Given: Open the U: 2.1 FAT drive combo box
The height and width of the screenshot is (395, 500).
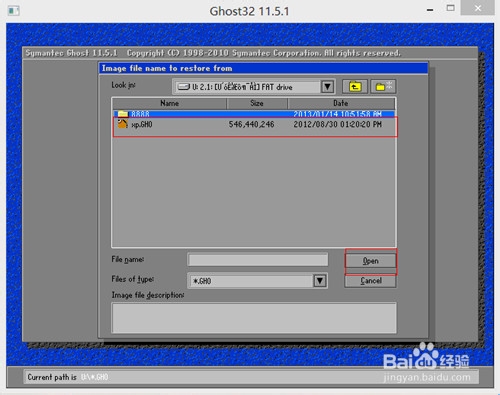Looking at the screenshot, I should point(254,87).
